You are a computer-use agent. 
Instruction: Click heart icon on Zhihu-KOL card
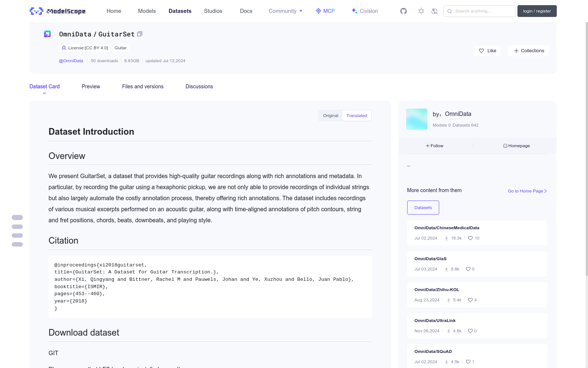470,300
